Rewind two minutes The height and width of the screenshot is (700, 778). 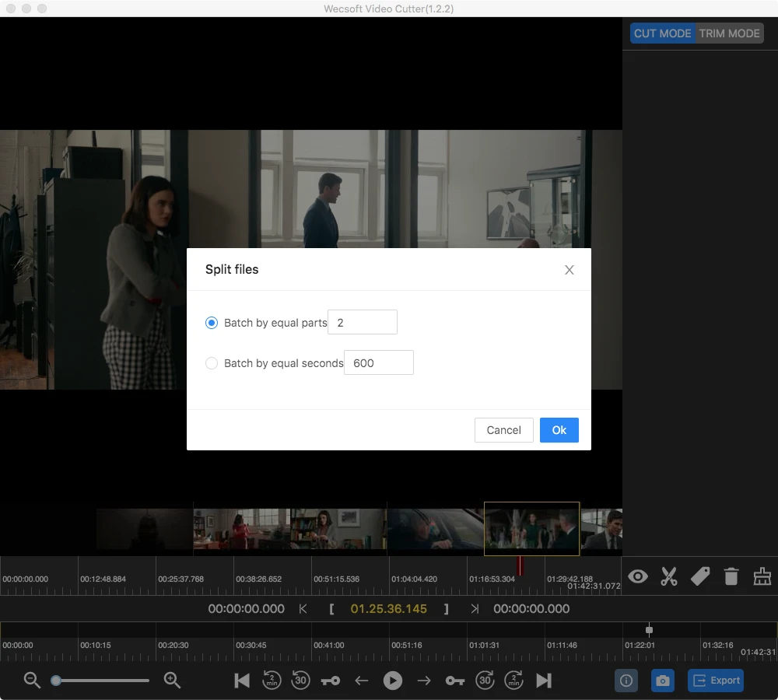pyautogui.click(x=272, y=680)
